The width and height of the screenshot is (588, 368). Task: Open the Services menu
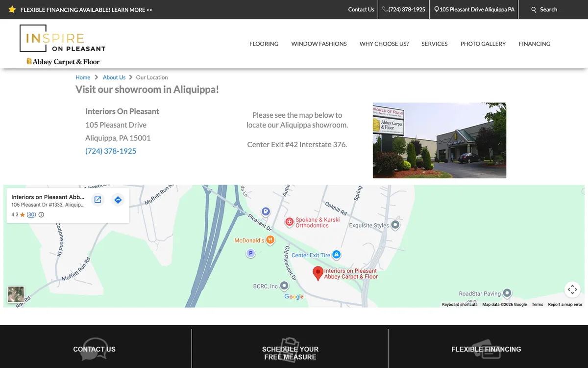[435, 44]
